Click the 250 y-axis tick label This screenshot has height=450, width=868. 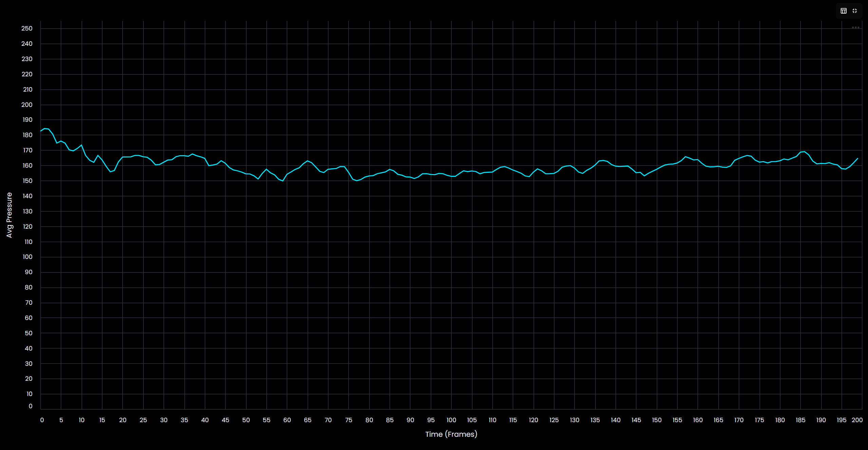pyautogui.click(x=27, y=29)
